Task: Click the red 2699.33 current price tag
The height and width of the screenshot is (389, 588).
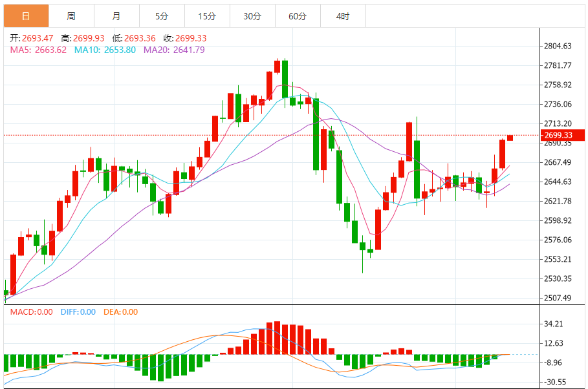Action: point(563,135)
